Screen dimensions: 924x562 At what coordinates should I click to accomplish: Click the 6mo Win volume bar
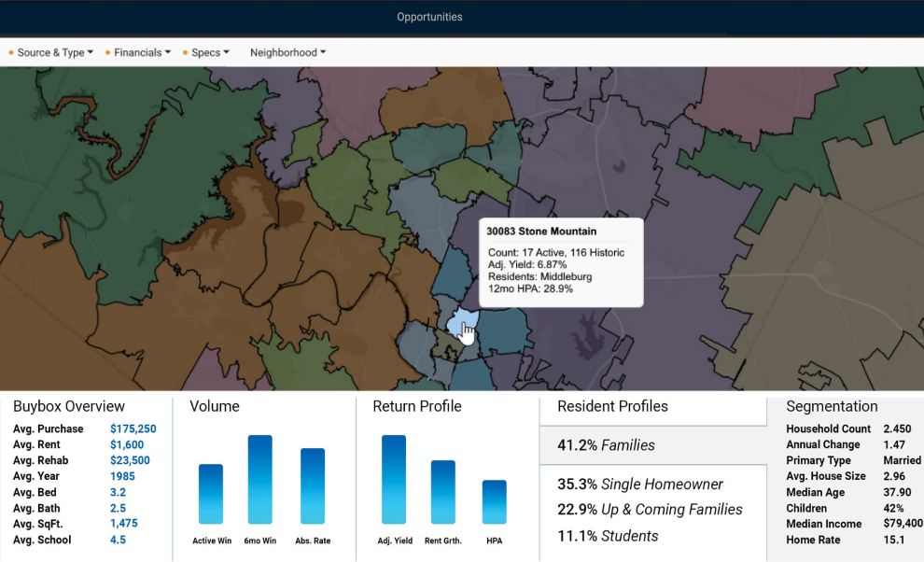click(259, 480)
